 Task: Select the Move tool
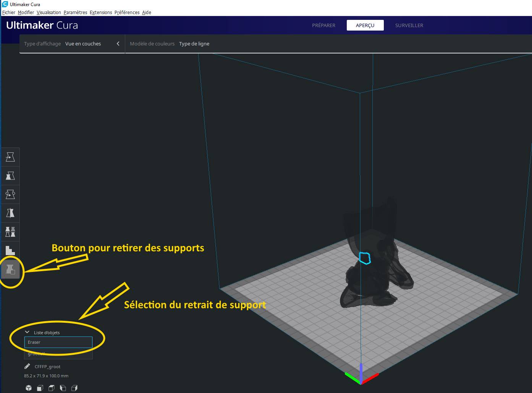(x=10, y=157)
